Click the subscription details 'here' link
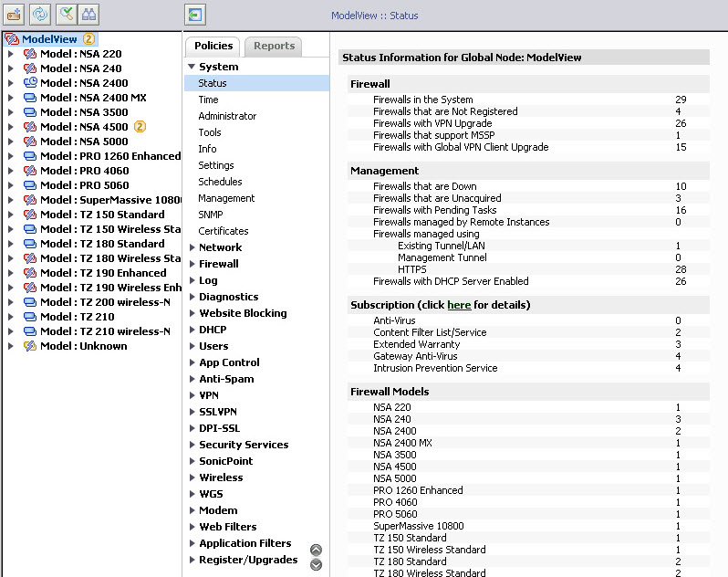The height and width of the screenshot is (577, 728). [x=459, y=305]
